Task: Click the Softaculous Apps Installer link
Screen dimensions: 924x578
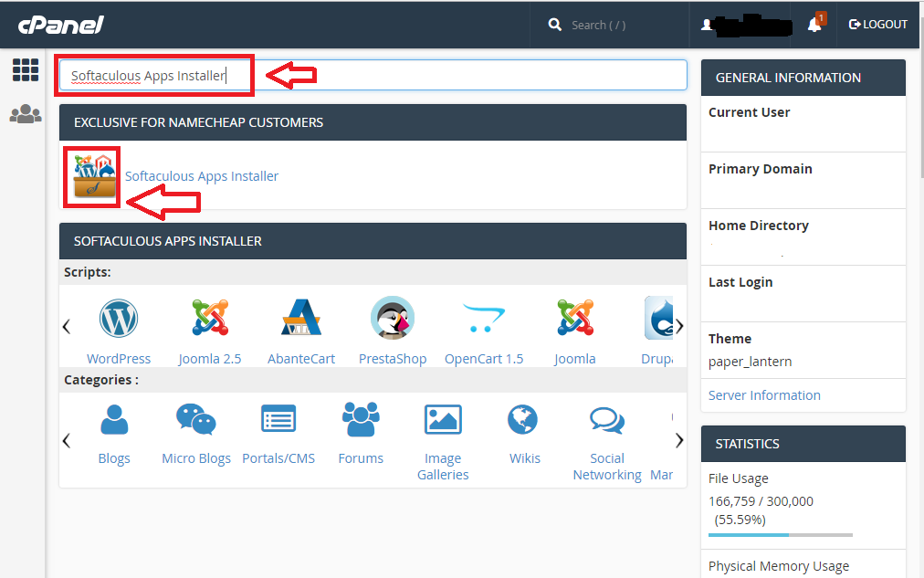Action: pyautogui.click(x=201, y=175)
